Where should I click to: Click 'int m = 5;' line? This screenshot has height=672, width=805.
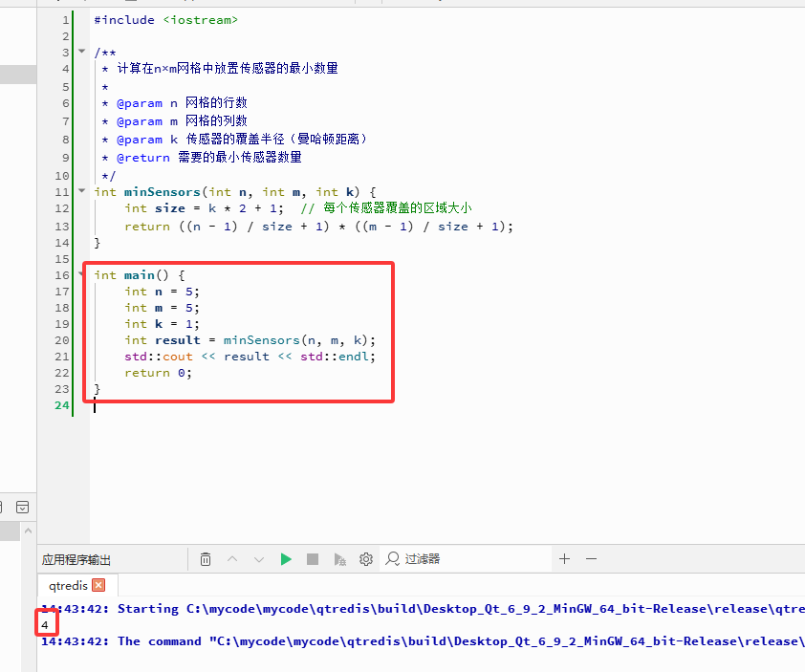coord(162,308)
